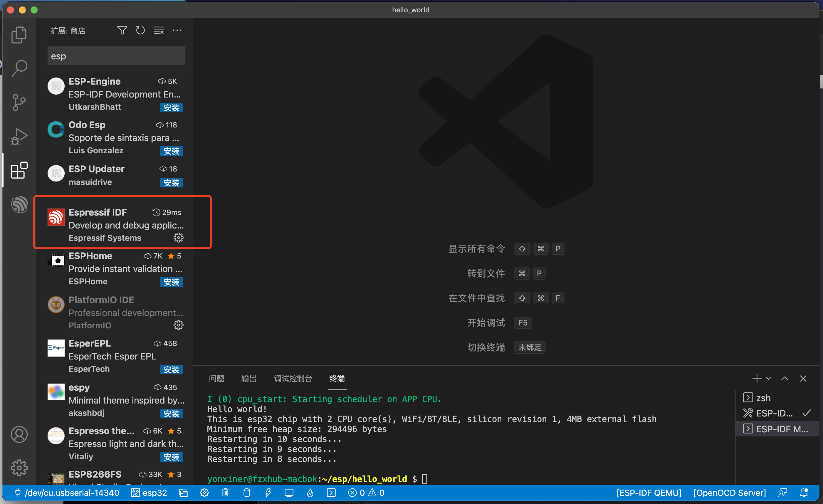The height and width of the screenshot is (504, 823).
Task: Switch to the 输出 panel tab
Action: [x=249, y=378]
